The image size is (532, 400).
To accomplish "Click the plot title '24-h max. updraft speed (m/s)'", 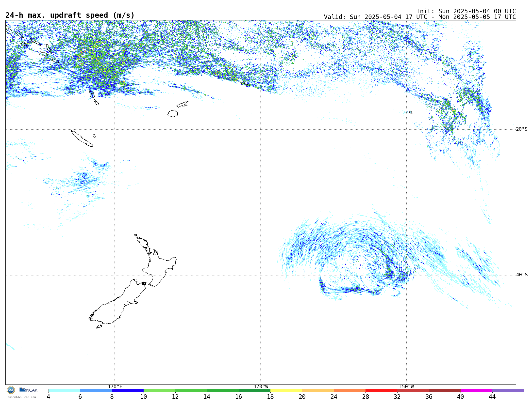I will (70, 15).
